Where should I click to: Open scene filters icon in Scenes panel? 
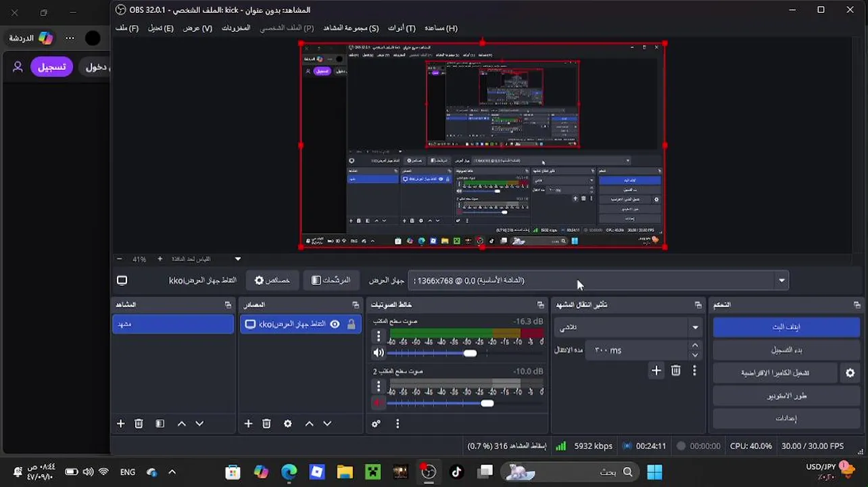point(160,423)
